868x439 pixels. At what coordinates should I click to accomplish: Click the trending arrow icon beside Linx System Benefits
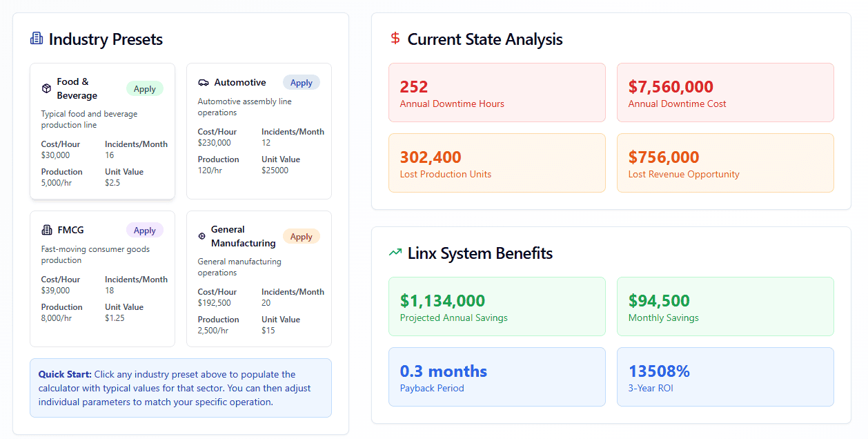[x=395, y=253]
